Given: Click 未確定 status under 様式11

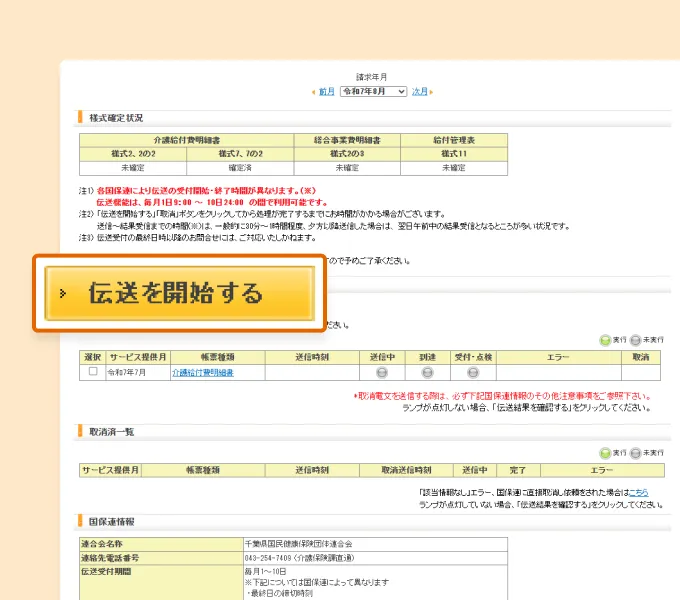Looking at the screenshot, I should click(454, 168).
